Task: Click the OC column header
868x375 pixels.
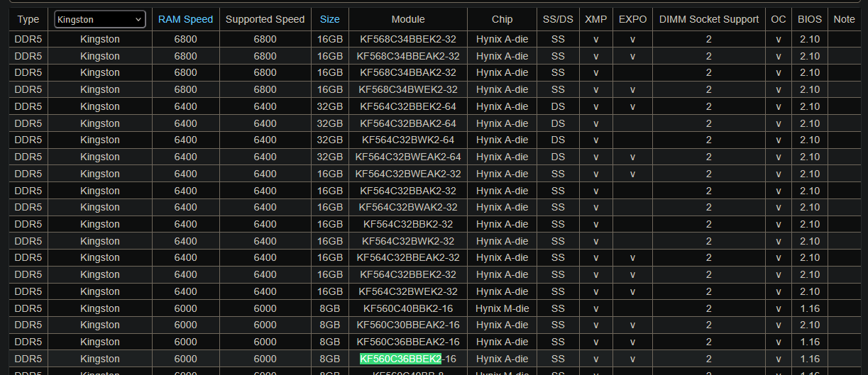Action: (x=779, y=19)
